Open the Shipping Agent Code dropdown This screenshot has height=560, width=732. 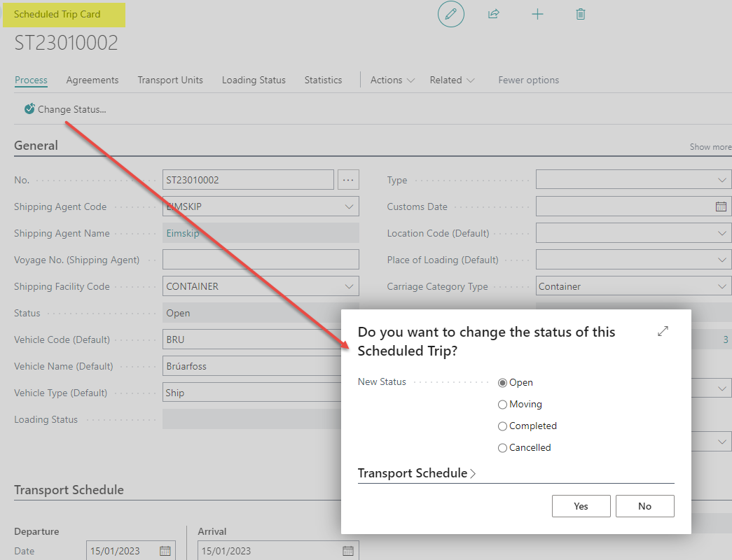coord(349,206)
